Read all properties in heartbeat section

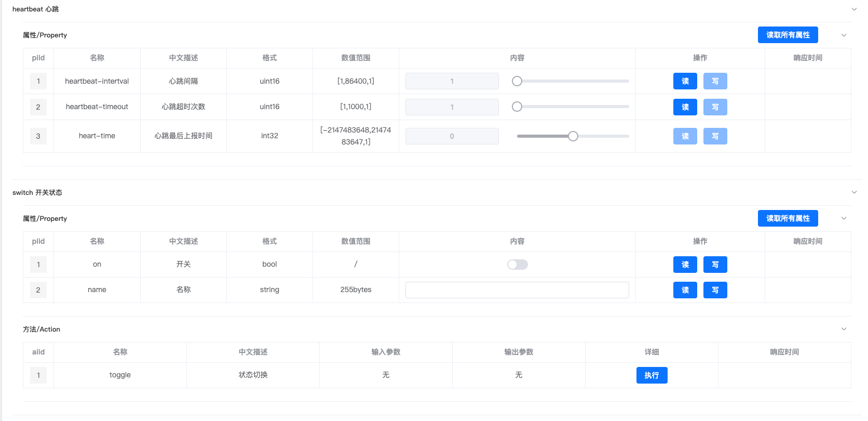point(788,35)
